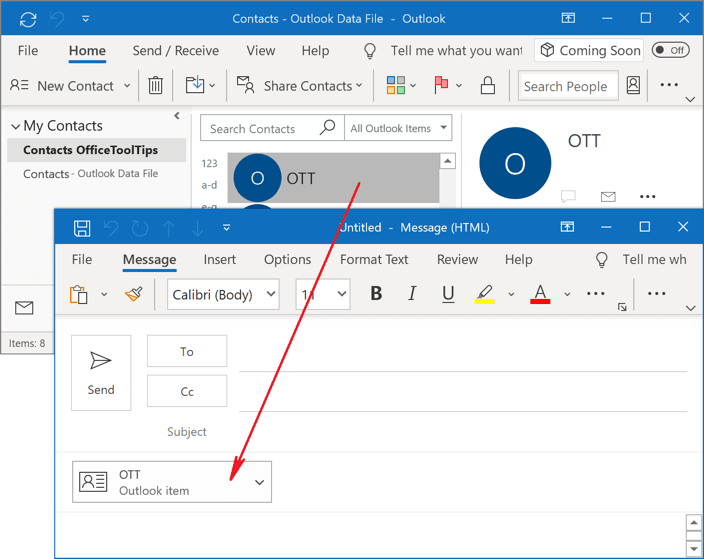Open Help tab in Outlook Contacts window
The height and width of the screenshot is (559, 704).
point(315,51)
